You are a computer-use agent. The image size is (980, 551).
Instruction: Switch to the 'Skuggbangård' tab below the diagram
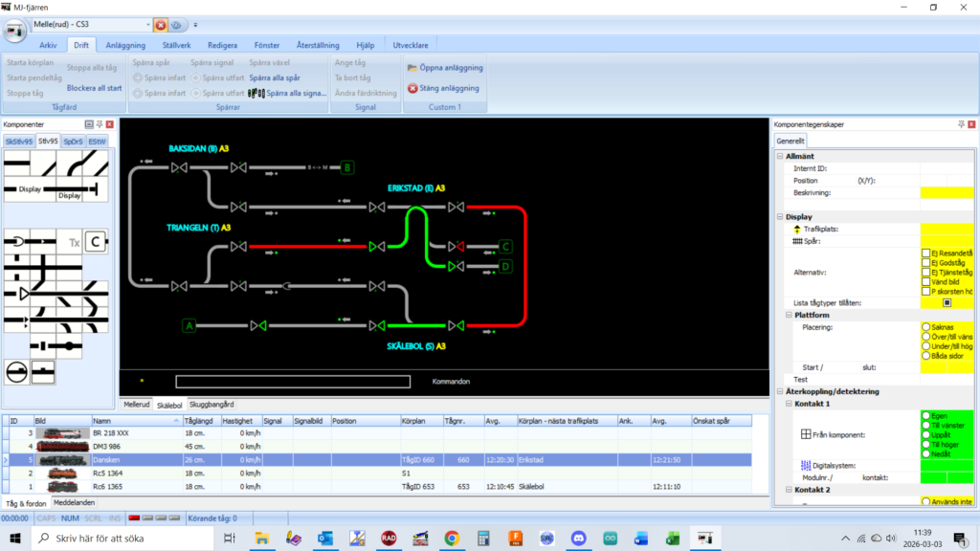click(x=212, y=405)
